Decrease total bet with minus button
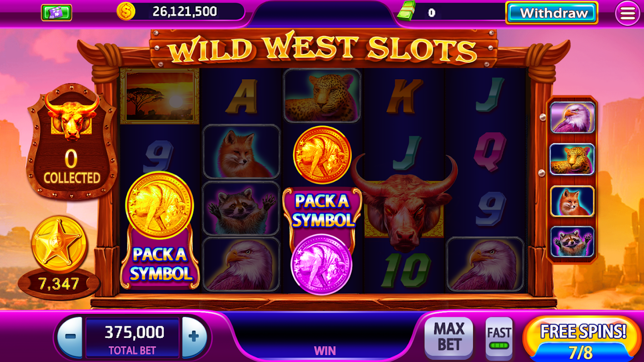This screenshot has width=644, height=362. point(70,337)
